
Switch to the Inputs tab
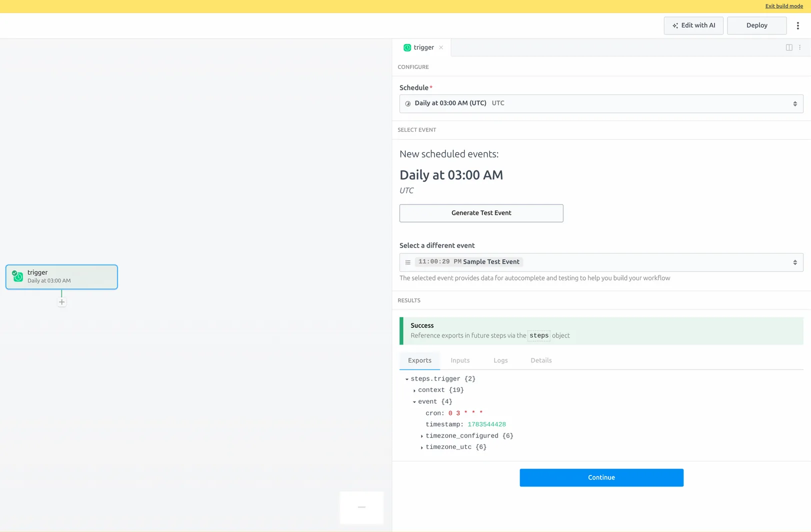[x=460, y=360]
